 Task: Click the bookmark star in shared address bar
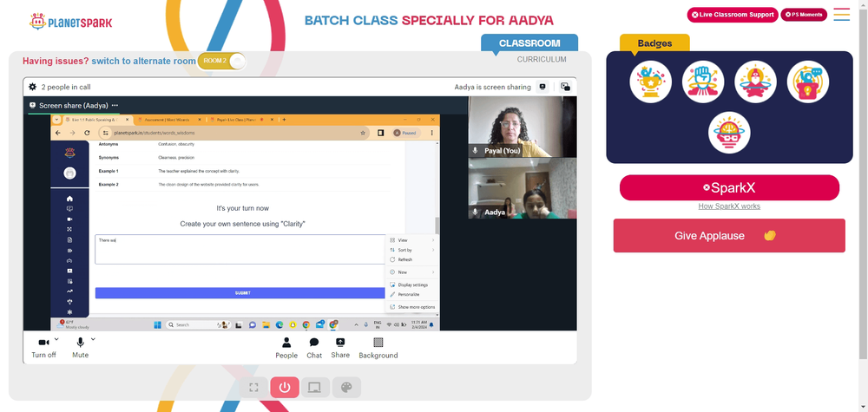click(x=363, y=134)
